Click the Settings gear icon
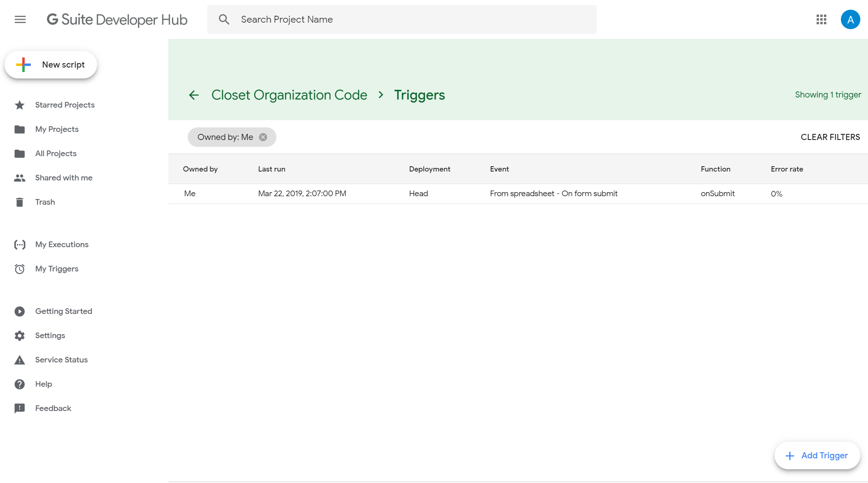 (19, 336)
